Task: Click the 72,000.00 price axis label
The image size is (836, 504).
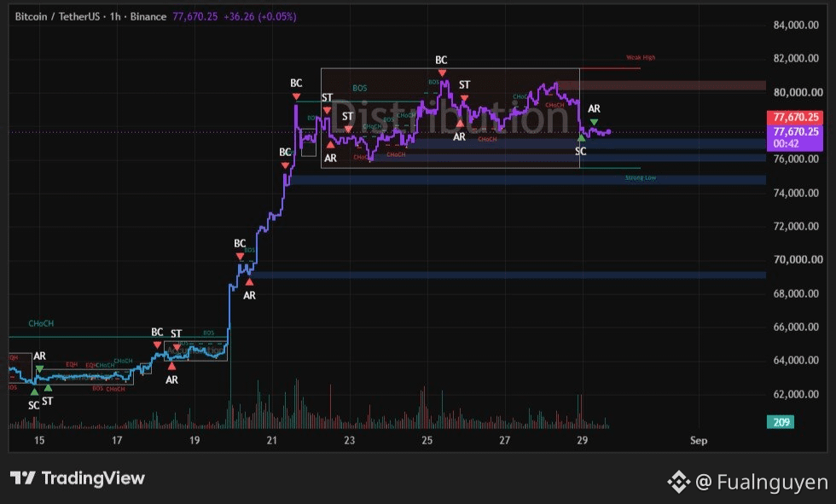Action: coord(795,226)
